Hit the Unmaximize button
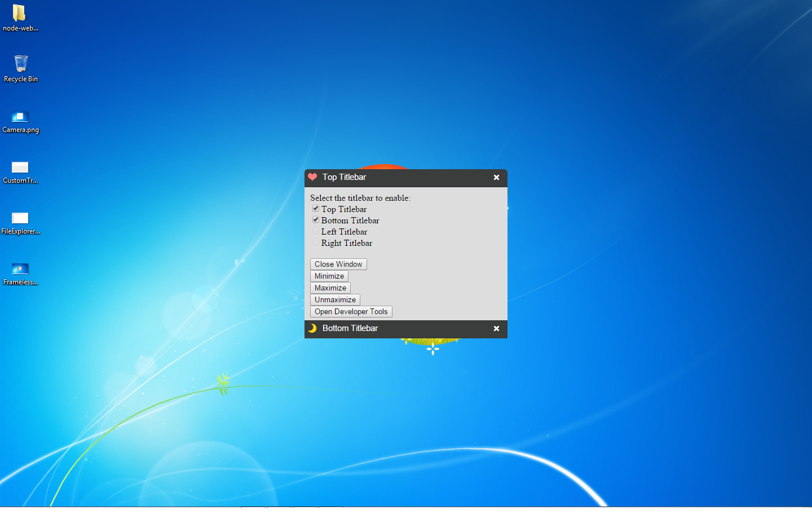The width and height of the screenshot is (812, 529). coord(335,300)
